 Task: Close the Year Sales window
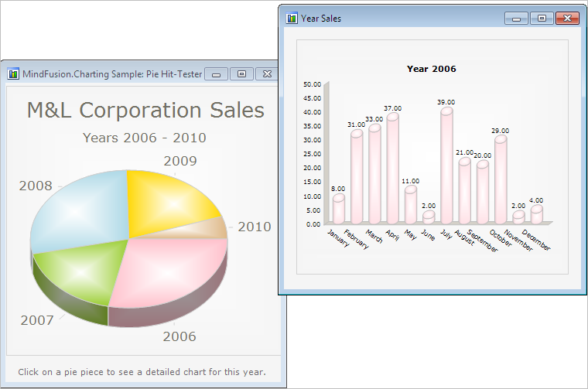coord(567,18)
